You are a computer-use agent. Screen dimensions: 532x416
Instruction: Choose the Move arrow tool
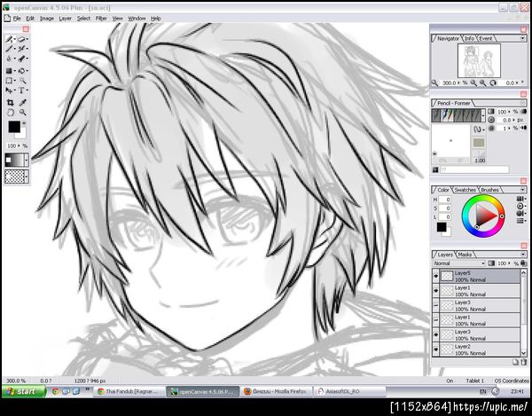tap(9, 90)
